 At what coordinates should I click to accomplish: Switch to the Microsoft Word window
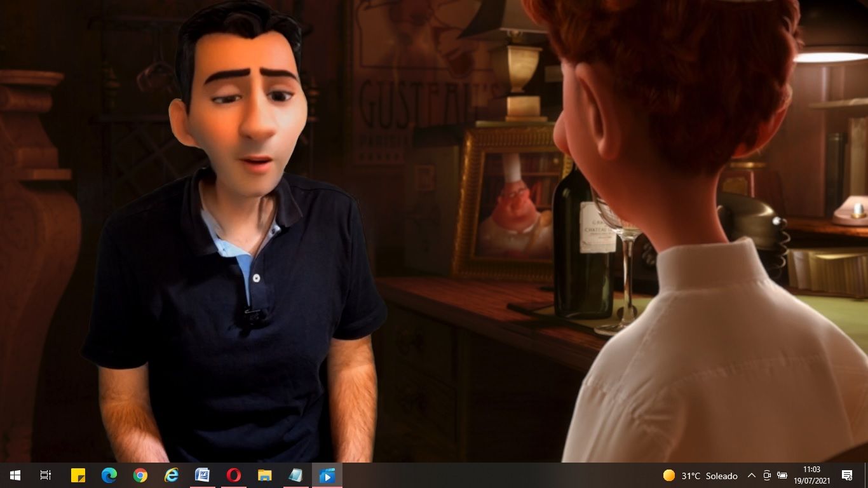click(203, 475)
